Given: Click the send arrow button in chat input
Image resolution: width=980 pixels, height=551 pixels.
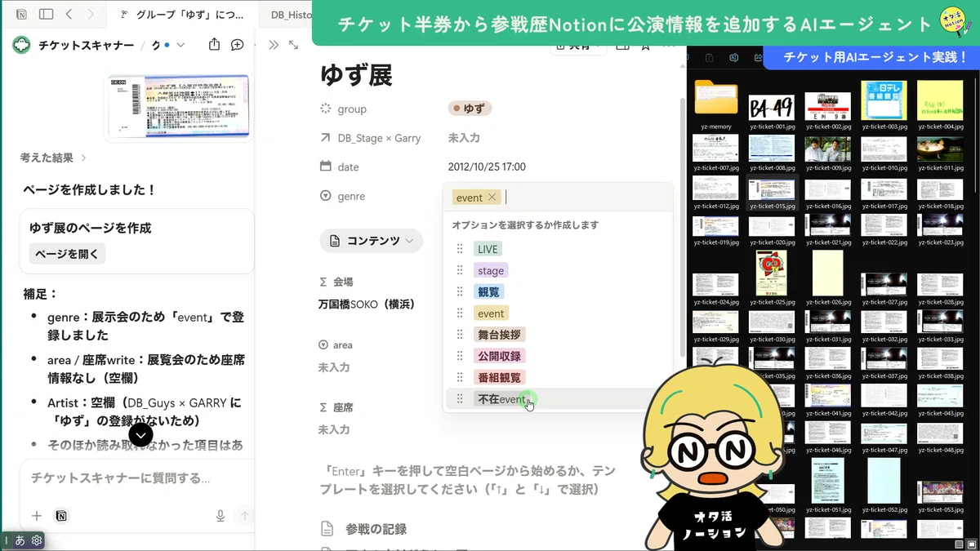Looking at the screenshot, I should coord(244,516).
